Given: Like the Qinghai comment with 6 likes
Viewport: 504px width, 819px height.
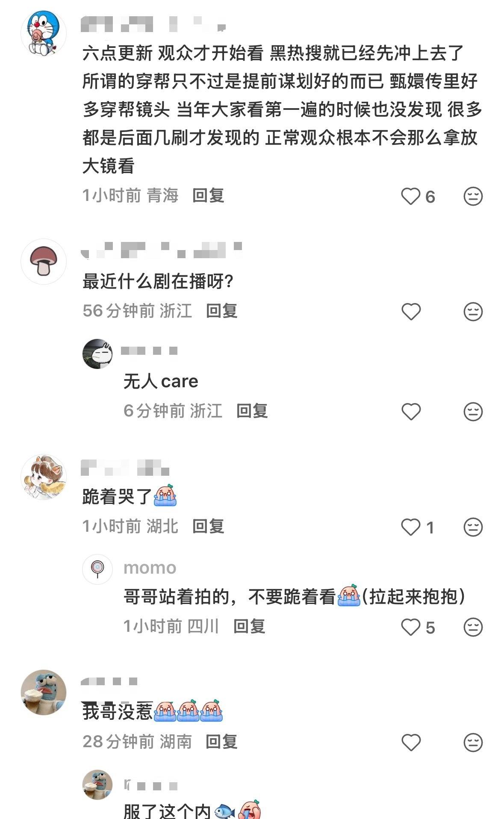Looking at the screenshot, I should [411, 197].
